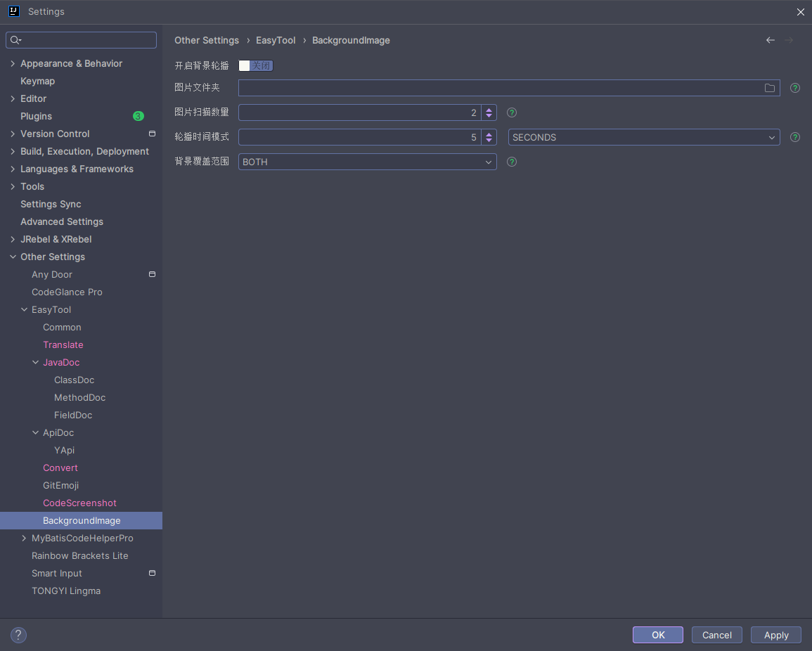Screen dimensions: 812x651
Task: Select BackgroundImage settings item
Action: click(x=82, y=520)
